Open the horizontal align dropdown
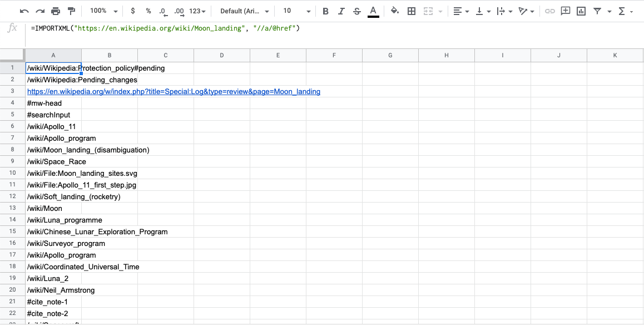The height and width of the screenshot is (325, 644). tap(461, 11)
